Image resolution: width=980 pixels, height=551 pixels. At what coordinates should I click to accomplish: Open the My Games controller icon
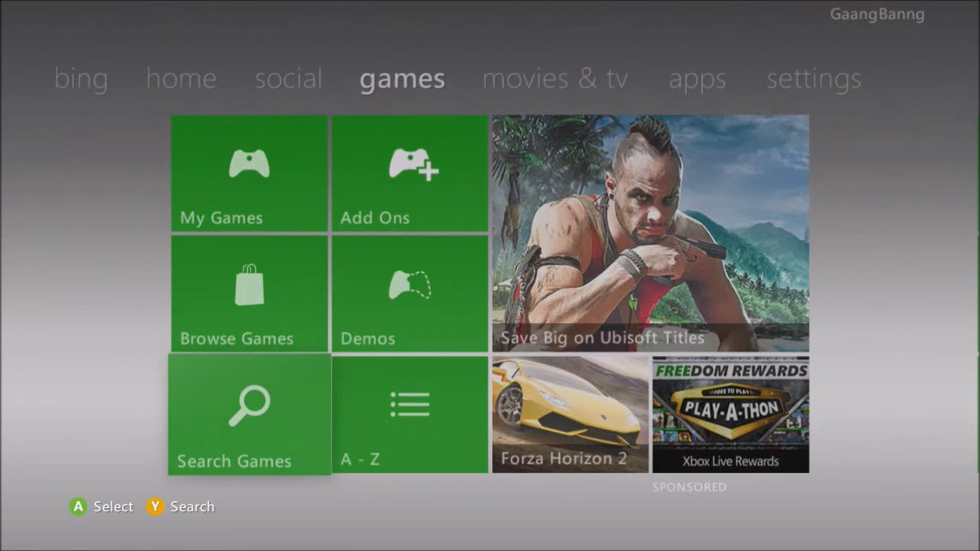click(249, 163)
